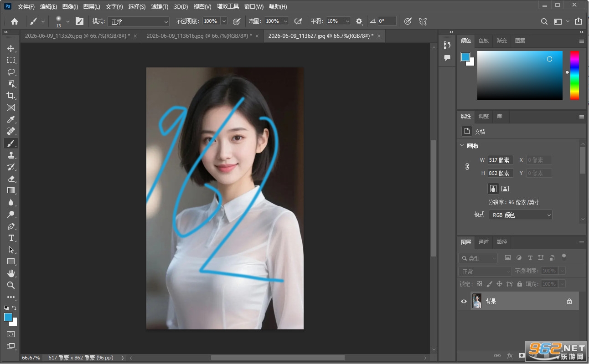Screen dimensions: 589x364
Task: Switch to the 调整 tab
Action: click(483, 116)
